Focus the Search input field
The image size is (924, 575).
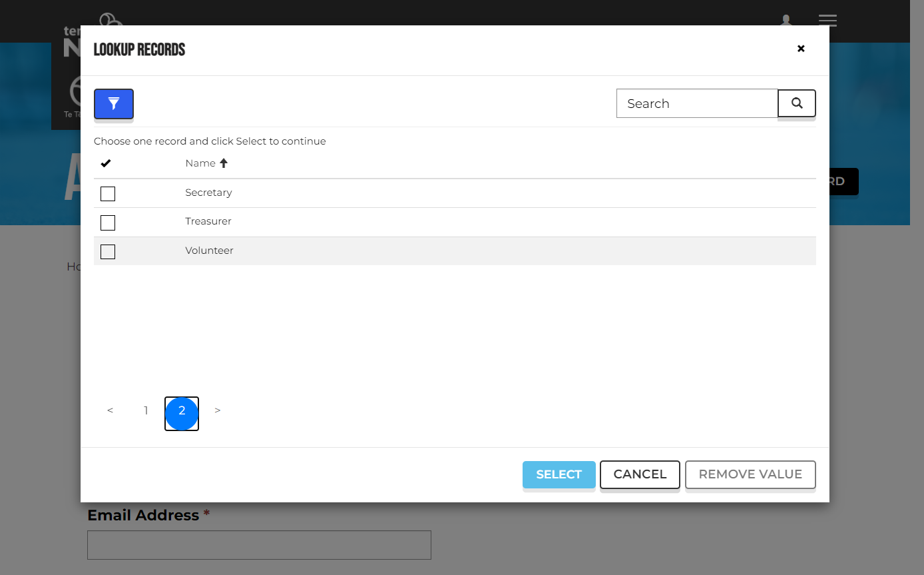(697, 103)
